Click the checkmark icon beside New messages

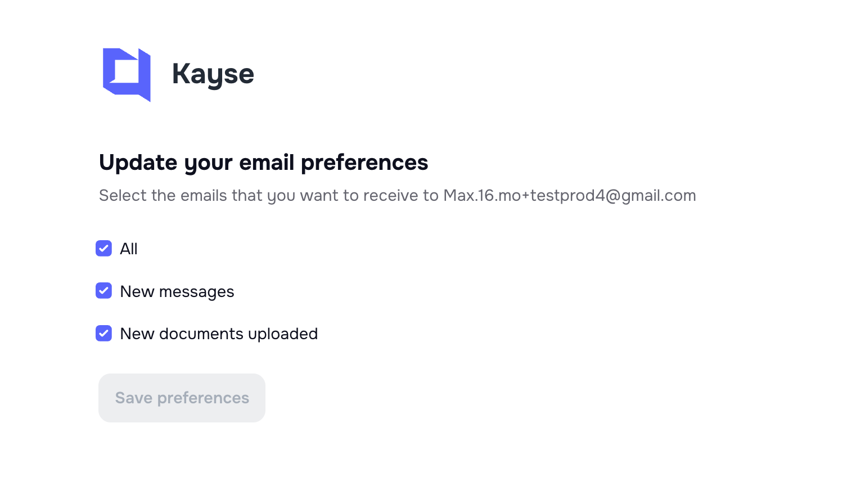point(103,291)
